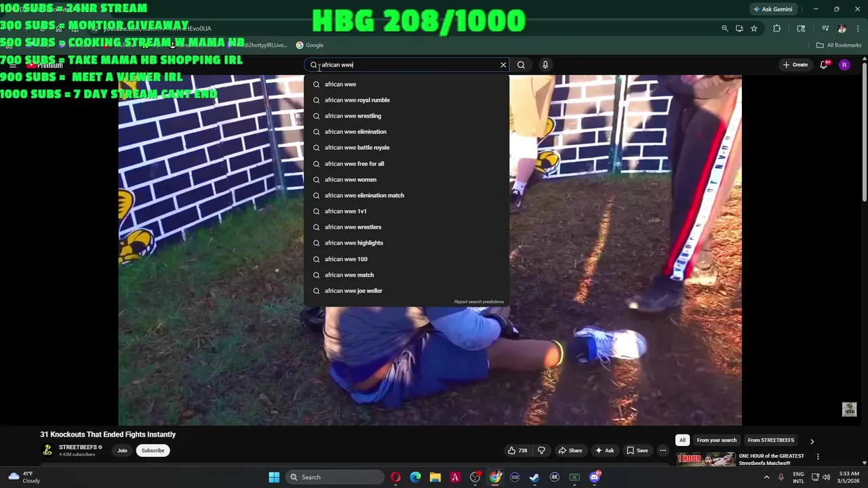Viewport: 868px width, 488px height.
Task: Open Steam from taskbar
Action: click(x=534, y=477)
